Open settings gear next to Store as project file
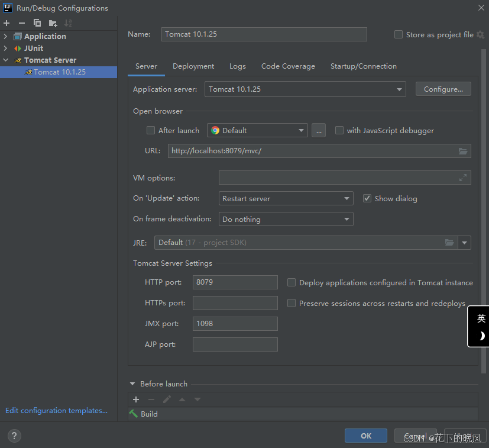 click(481, 35)
